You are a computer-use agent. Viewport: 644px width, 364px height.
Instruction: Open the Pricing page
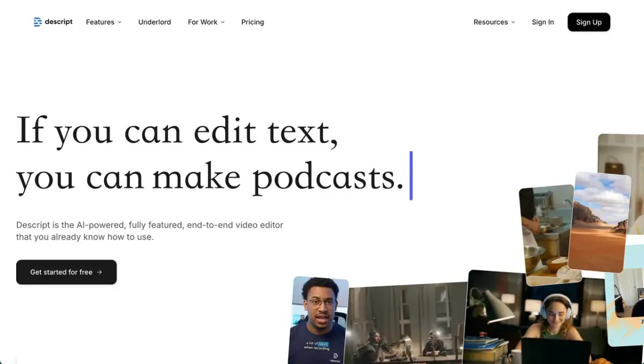coord(253,22)
